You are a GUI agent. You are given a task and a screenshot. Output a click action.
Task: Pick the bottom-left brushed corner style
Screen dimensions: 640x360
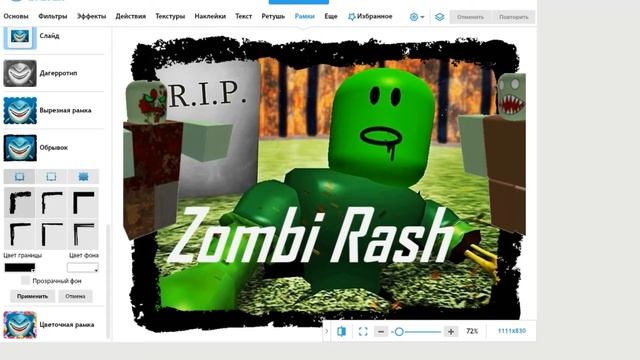coord(19,234)
